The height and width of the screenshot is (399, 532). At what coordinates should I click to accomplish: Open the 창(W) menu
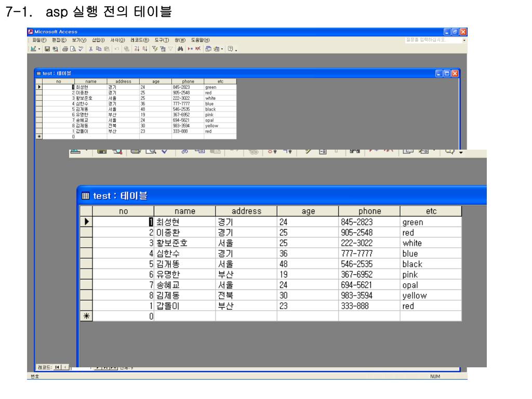click(180, 40)
